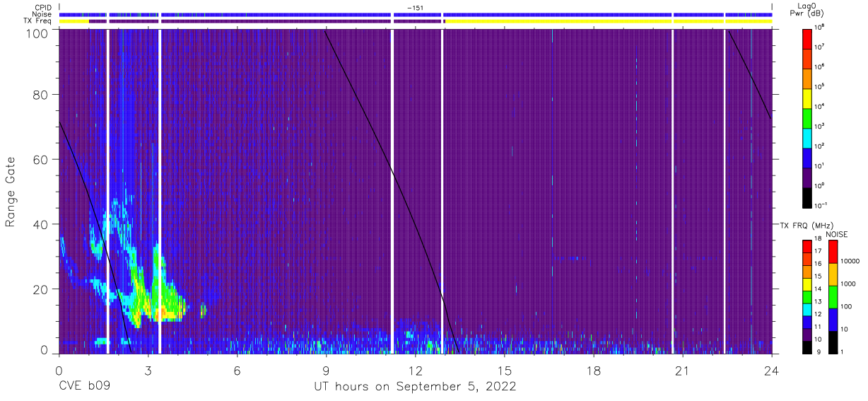Image resolution: width=868 pixels, height=401 pixels.
Task: Click the orange high-power echo near 3.5 UT
Action: pyautogui.click(x=162, y=310)
